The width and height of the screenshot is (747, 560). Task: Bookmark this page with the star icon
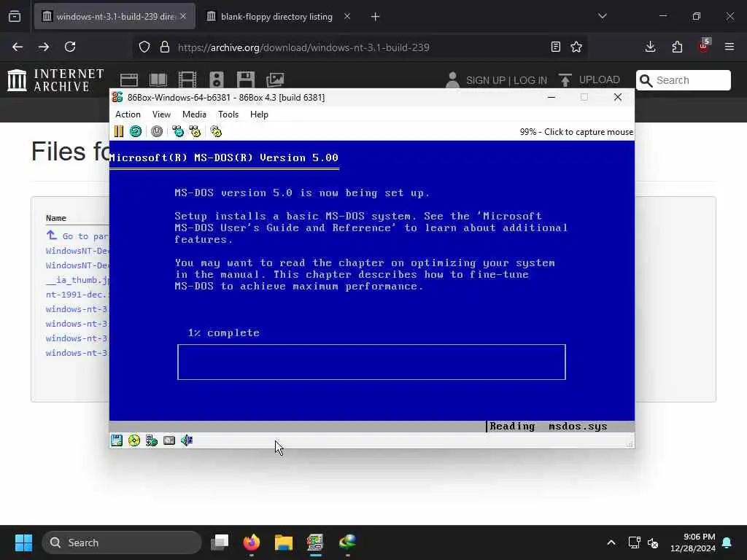(x=576, y=47)
